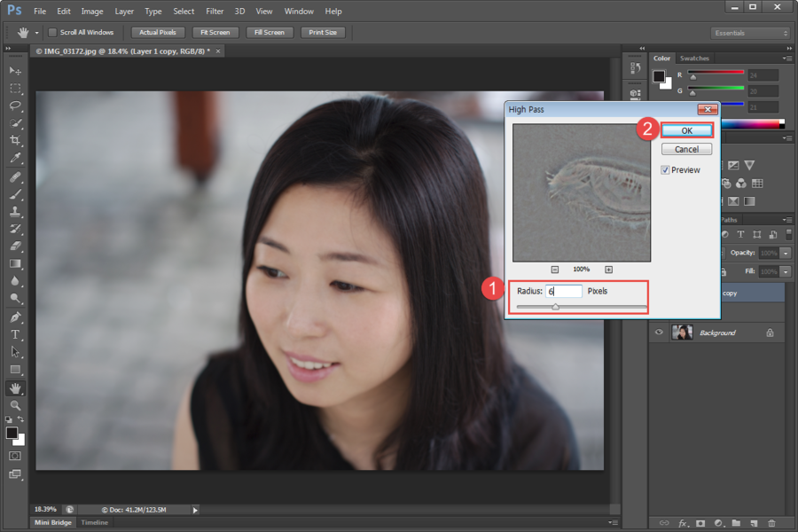Select the Crop tool
The width and height of the screenshot is (798, 532).
tap(15, 140)
